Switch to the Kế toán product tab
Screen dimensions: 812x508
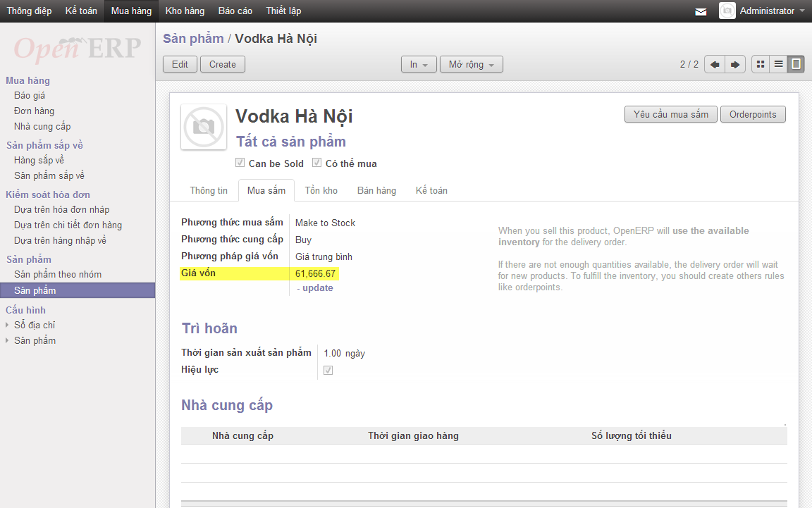pyautogui.click(x=431, y=190)
